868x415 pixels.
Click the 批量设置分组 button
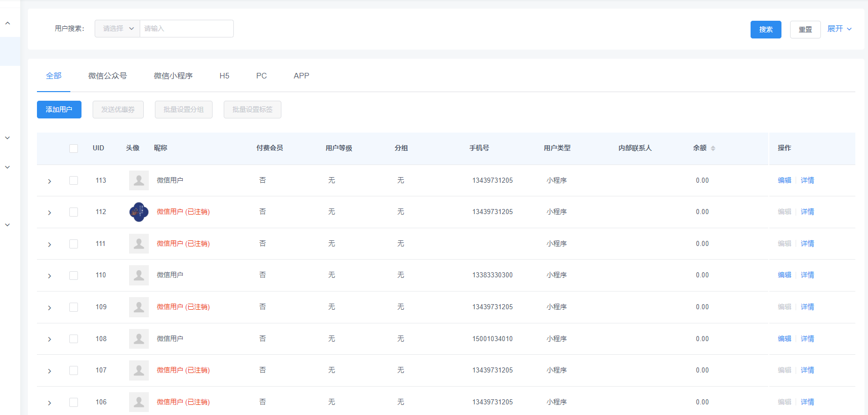pyautogui.click(x=184, y=109)
